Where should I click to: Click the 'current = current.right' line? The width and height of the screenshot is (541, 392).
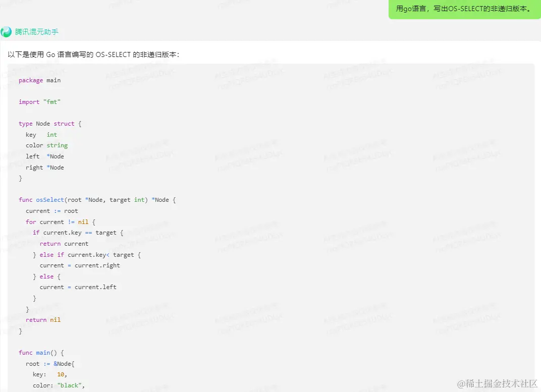pyautogui.click(x=80, y=265)
